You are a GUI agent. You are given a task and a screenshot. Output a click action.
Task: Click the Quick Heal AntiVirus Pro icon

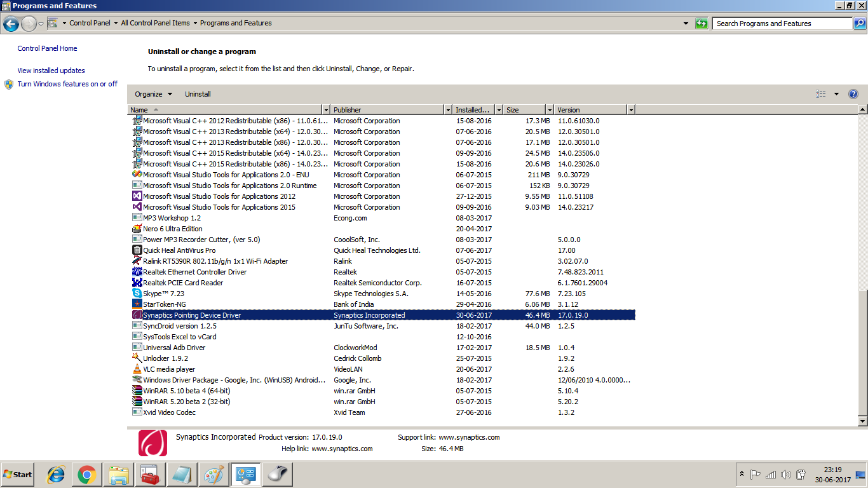tap(137, 250)
